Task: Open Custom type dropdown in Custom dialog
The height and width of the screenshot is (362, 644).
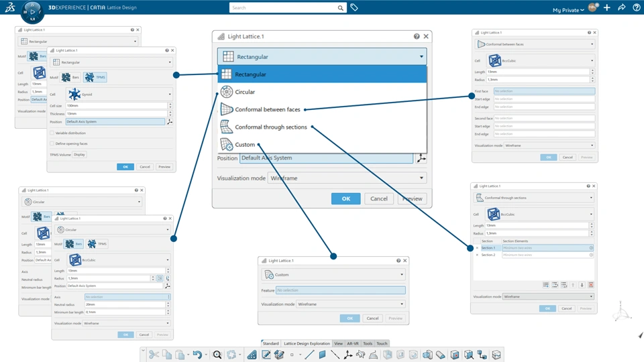Action: (x=333, y=275)
